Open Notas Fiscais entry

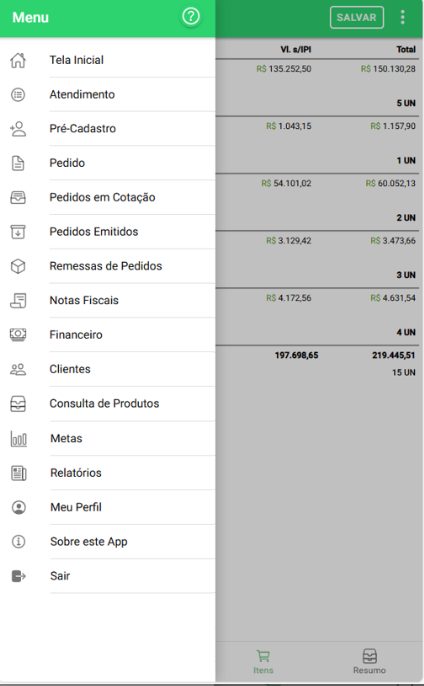point(108,300)
